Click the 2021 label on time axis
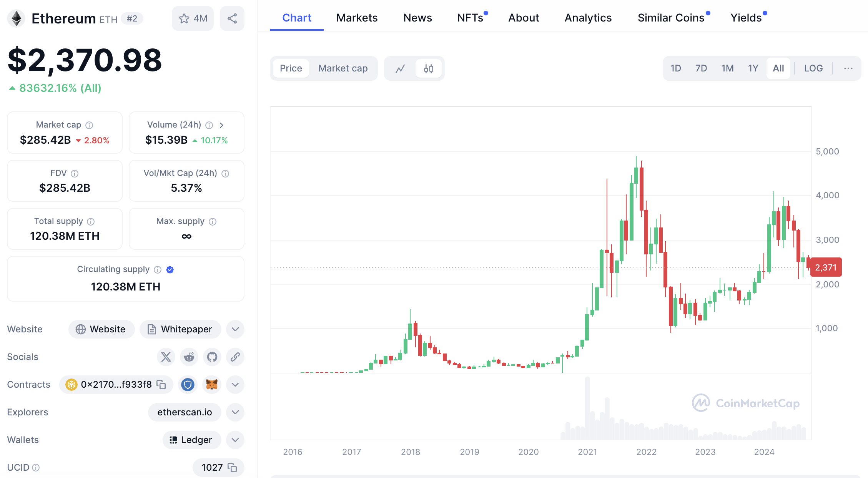This screenshot has width=868, height=478. pos(587,452)
